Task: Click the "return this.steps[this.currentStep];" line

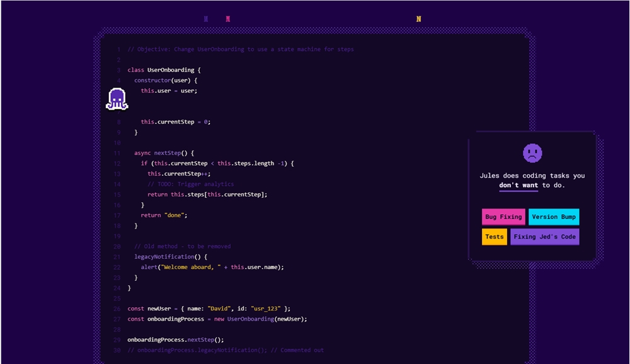Action: coord(207,195)
